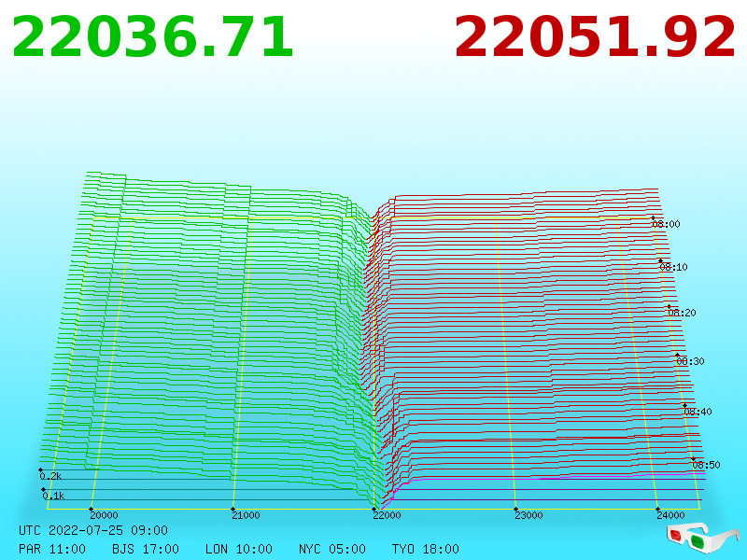Click the 0.1k depth axis label
The image size is (747, 560).
click(x=53, y=497)
